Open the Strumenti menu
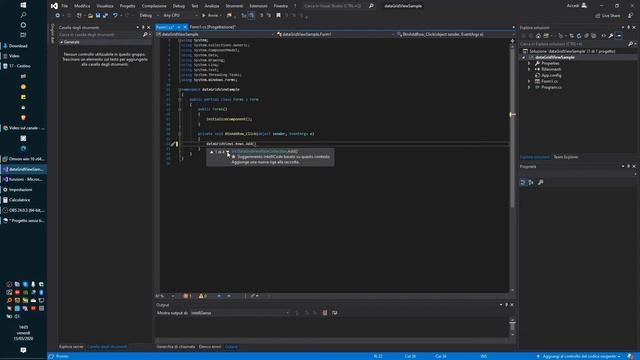The image size is (640, 360). 234,6
